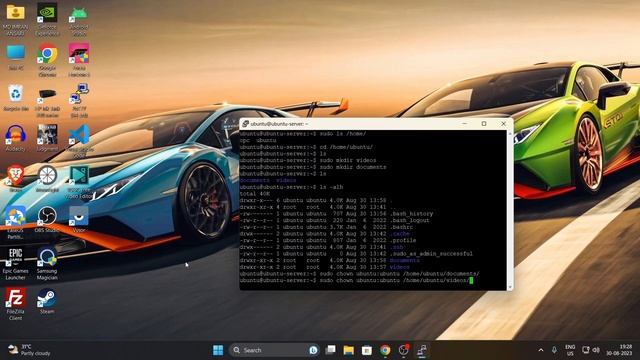Open Task View on the taskbar

(330, 350)
